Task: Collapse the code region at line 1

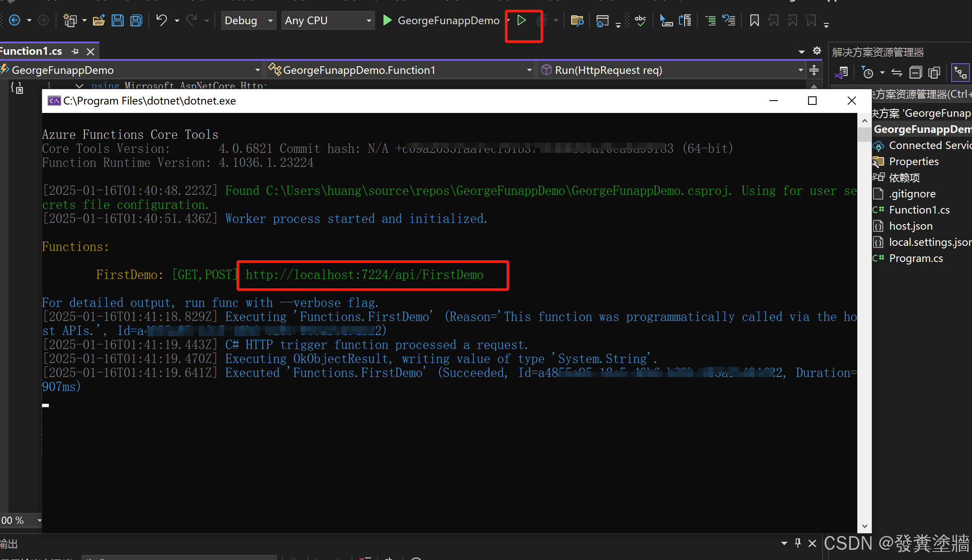Action: click(x=79, y=86)
